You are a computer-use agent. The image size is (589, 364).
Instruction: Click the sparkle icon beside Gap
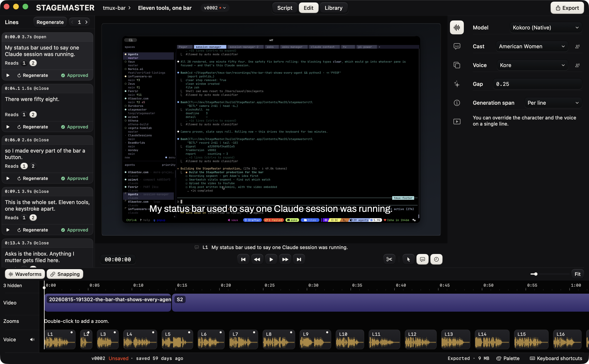pos(457,84)
